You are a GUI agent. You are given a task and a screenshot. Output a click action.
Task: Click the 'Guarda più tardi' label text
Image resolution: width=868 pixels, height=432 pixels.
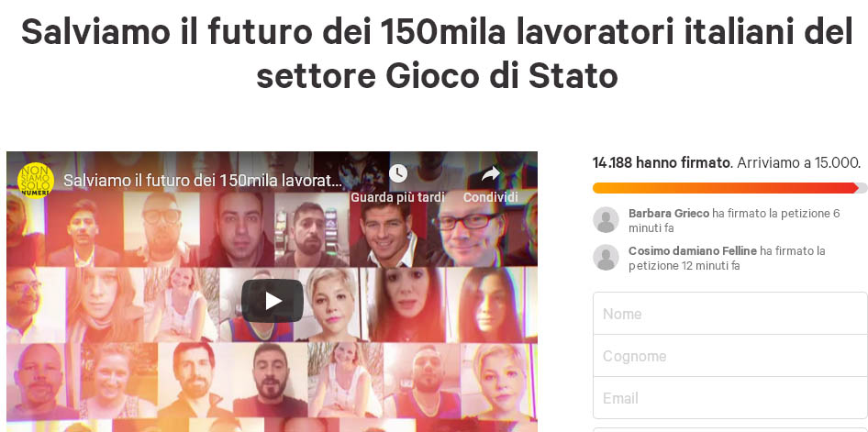pyautogui.click(x=397, y=197)
